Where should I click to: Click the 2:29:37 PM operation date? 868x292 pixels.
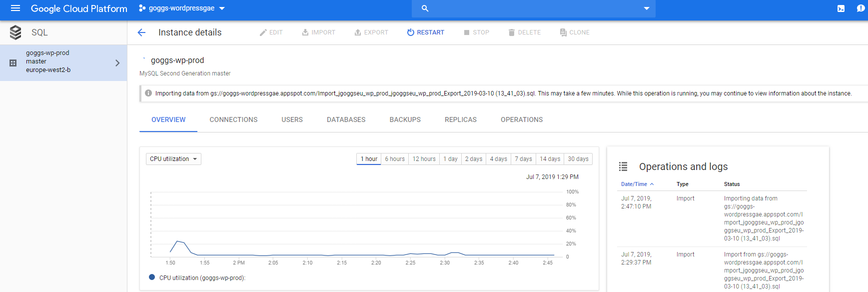pyautogui.click(x=636, y=258)
